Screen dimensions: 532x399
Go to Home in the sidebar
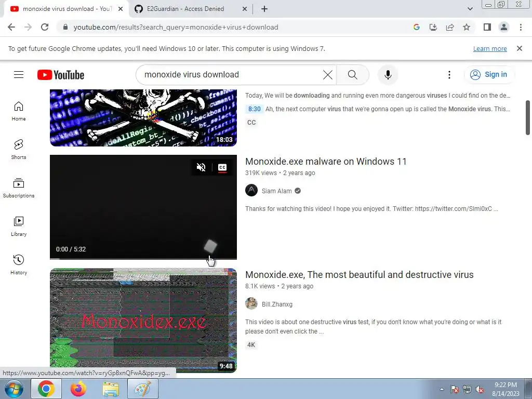coord(19,111)
